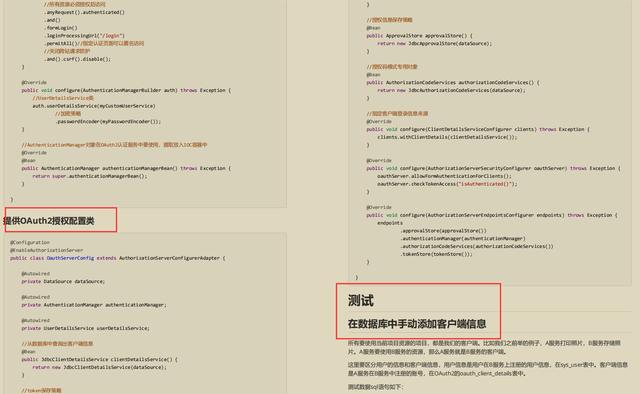Select 'AuthenticationManager authenticationManagerBean() throws Exception' line
This screenshot has height=394, width=640.
coord(126,168)
